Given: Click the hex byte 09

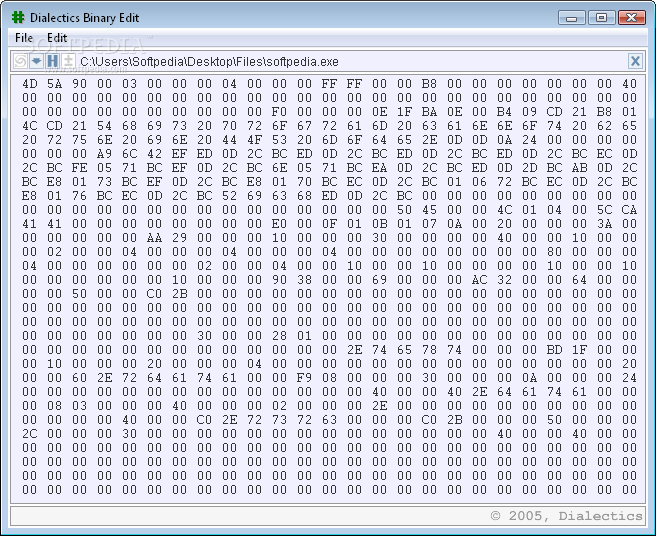Looking at the screenshot, I should pos(529,112).
